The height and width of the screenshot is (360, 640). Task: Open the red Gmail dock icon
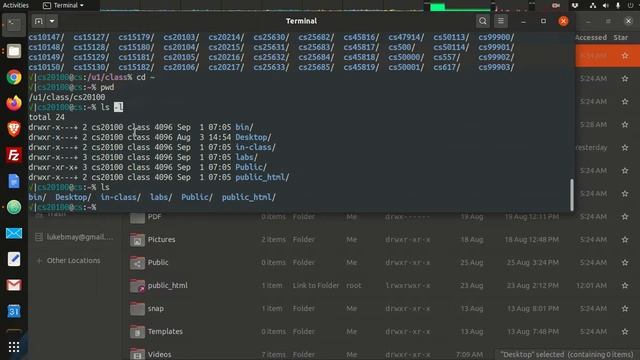tap(14, 285)
